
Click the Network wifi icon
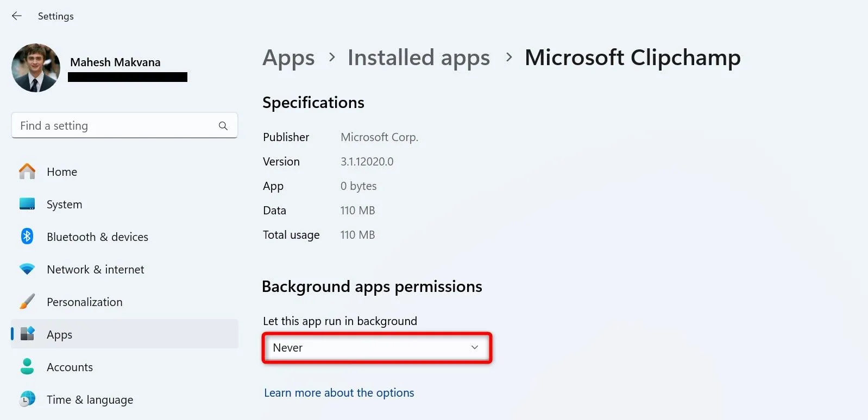click(27, 269)
